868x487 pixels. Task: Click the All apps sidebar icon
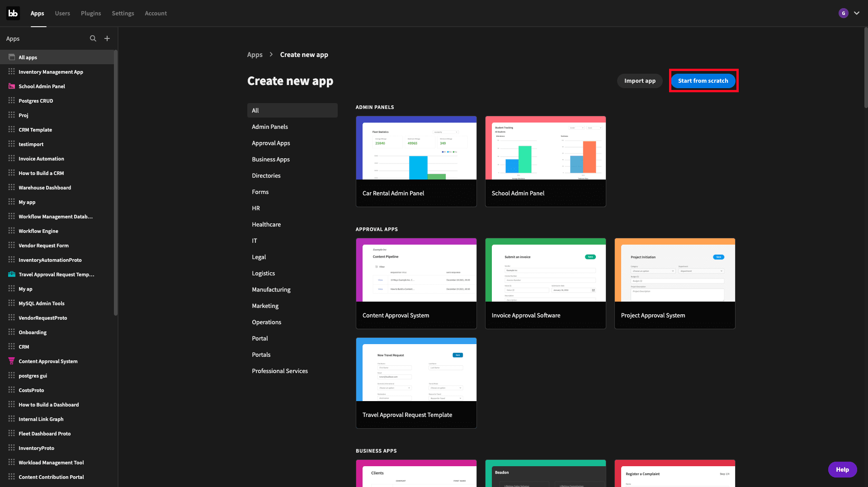pyautogui.click(x=12, y=57)
